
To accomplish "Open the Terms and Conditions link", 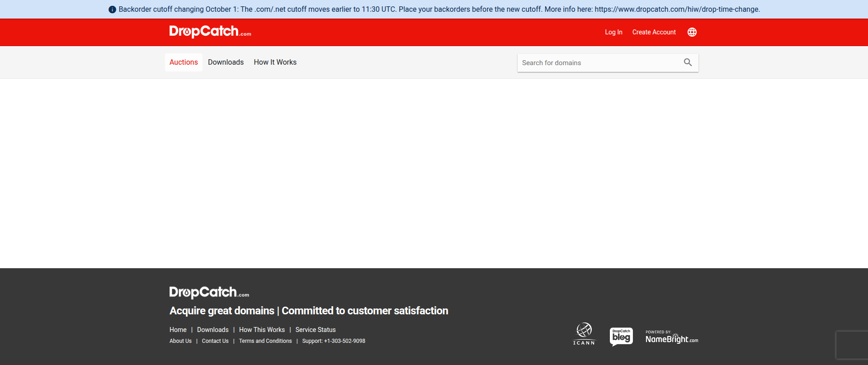I will [x=265, y=341].
